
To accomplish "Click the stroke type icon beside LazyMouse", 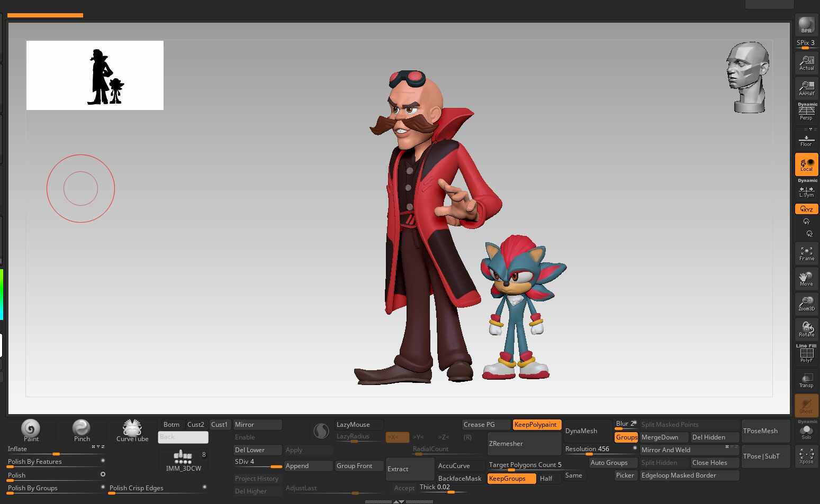I will point(321,432).
